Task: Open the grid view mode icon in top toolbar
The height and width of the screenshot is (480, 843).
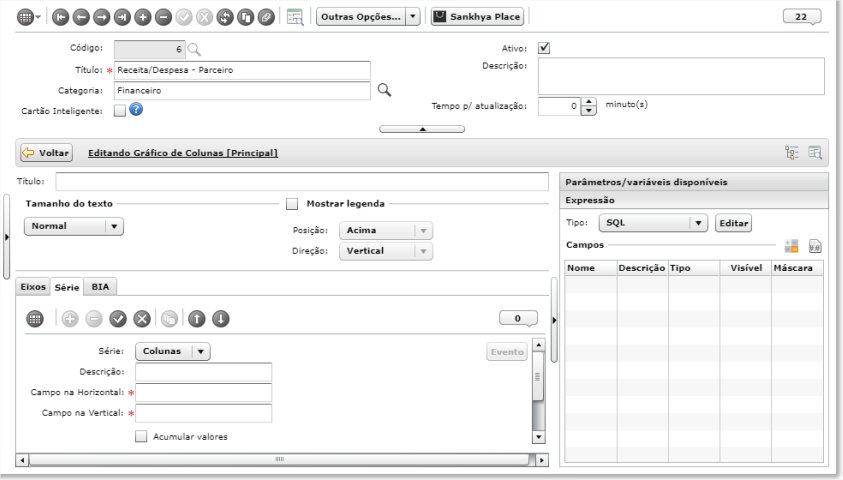Action: click(x=25, y=17)
